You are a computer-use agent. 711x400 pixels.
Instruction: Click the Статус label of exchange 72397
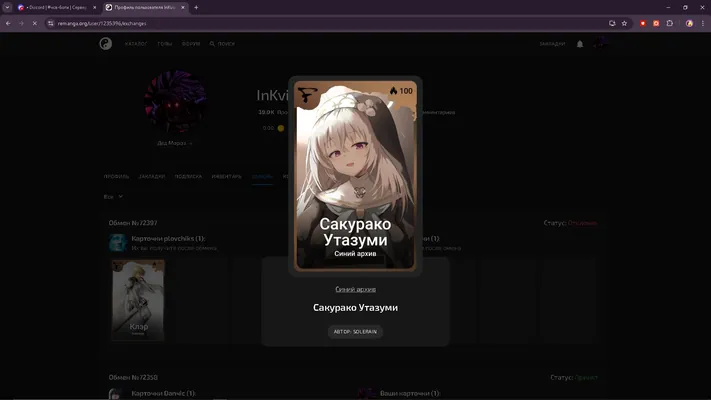pos(555,223)
